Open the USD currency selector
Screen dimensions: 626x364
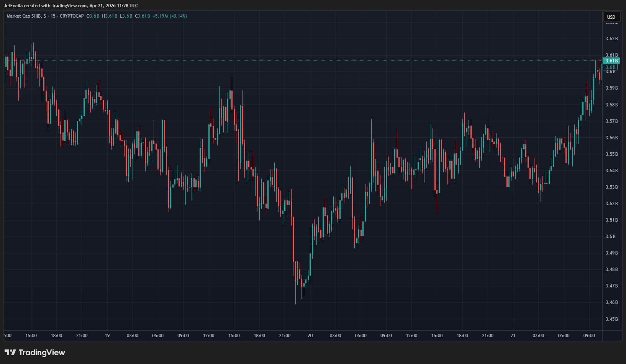click(x=611, y=17)
